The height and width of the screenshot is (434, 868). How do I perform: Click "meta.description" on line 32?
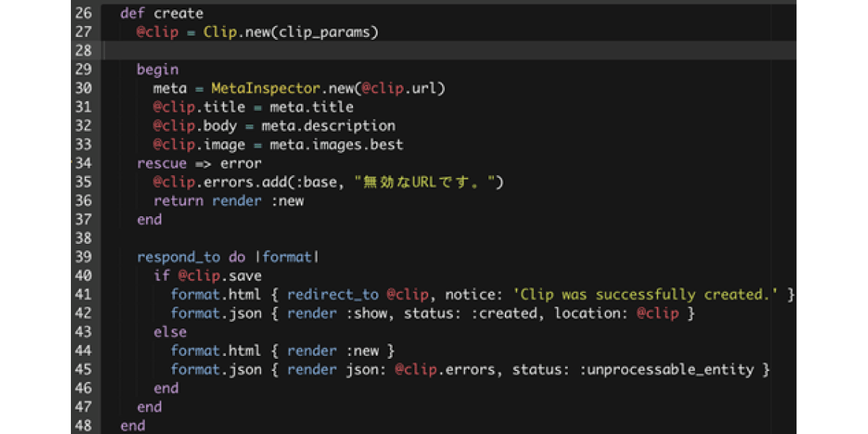coord(328,126)
